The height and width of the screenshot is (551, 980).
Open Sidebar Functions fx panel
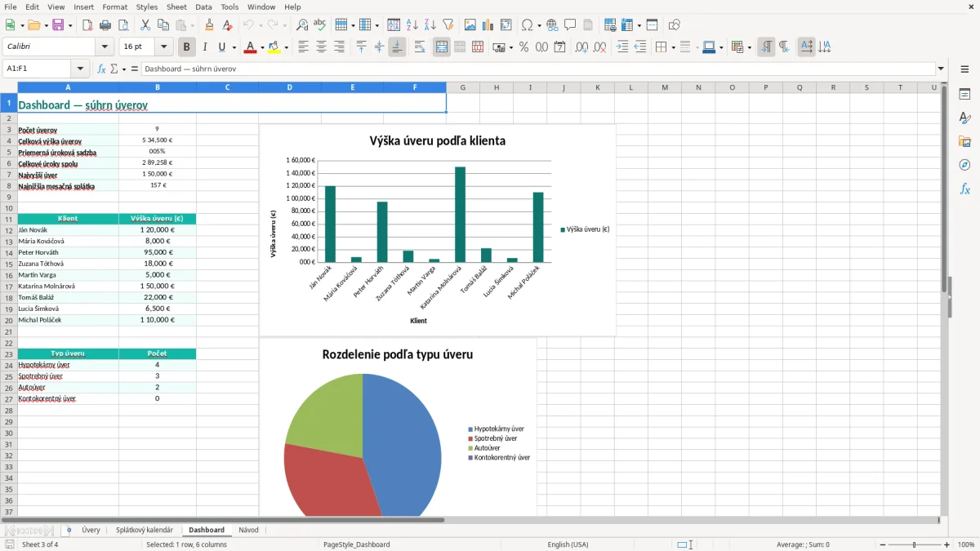[x=964, y=189]
